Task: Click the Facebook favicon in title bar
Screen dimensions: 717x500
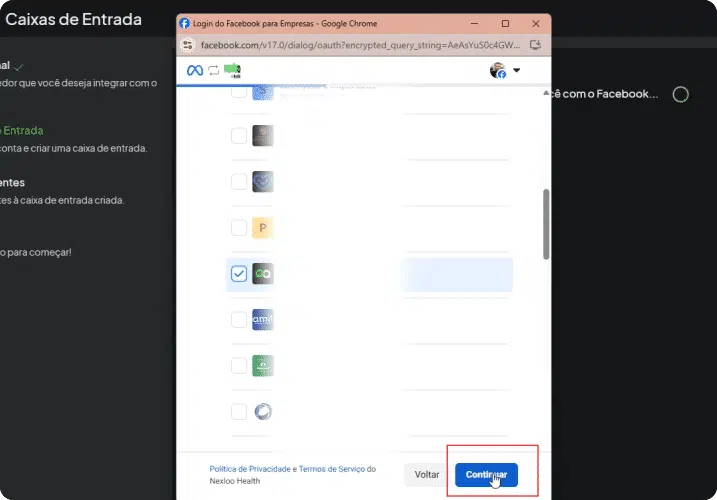Action: coord(184,23)
